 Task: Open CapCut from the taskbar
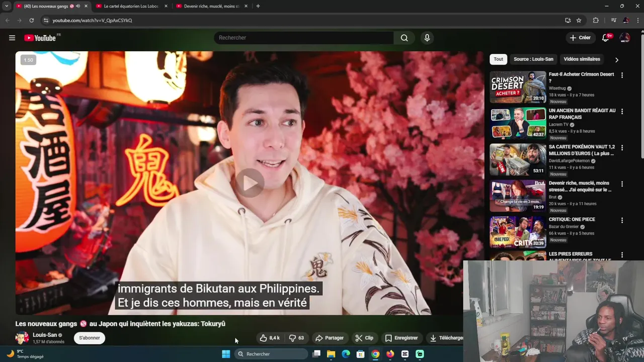[405, 354]
